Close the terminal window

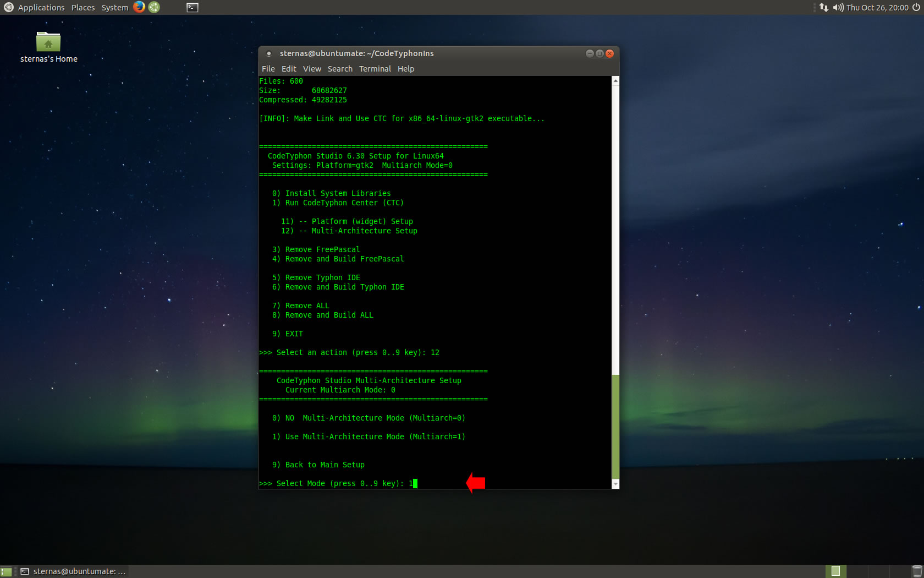pyautogui.click(x=609, y=53)
